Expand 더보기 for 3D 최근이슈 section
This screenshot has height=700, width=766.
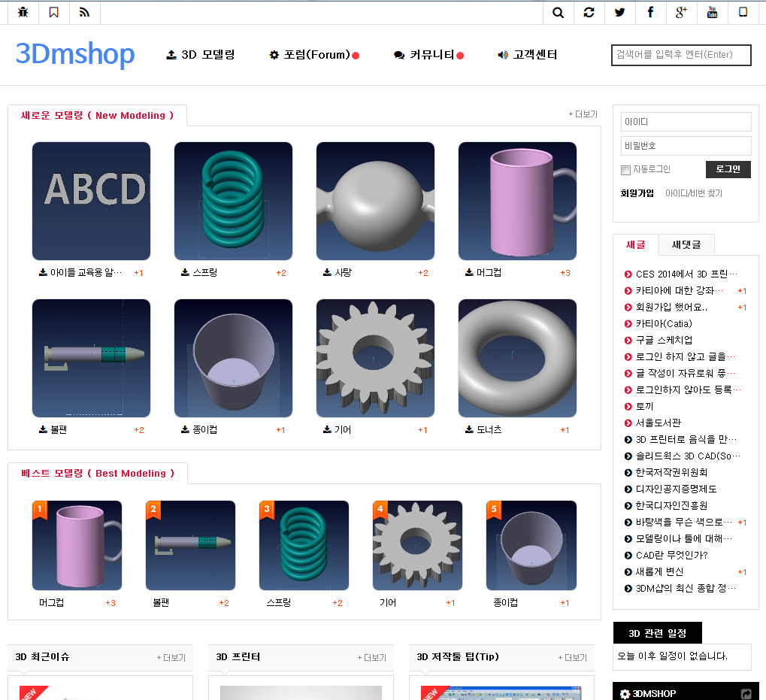pos(171,658)
